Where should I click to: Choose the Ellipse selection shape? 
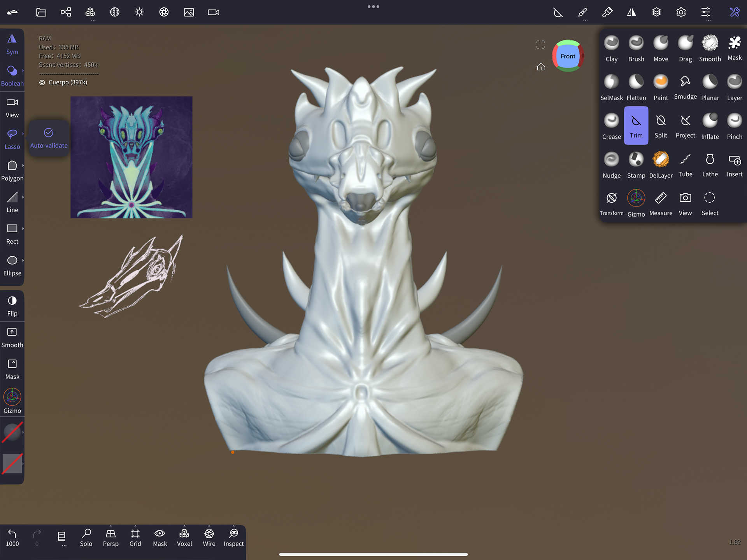point(12,266)
